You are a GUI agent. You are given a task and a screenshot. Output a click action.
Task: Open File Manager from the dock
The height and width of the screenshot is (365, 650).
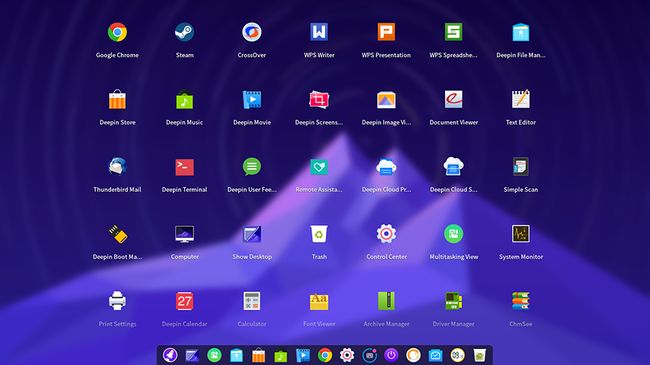236,355
